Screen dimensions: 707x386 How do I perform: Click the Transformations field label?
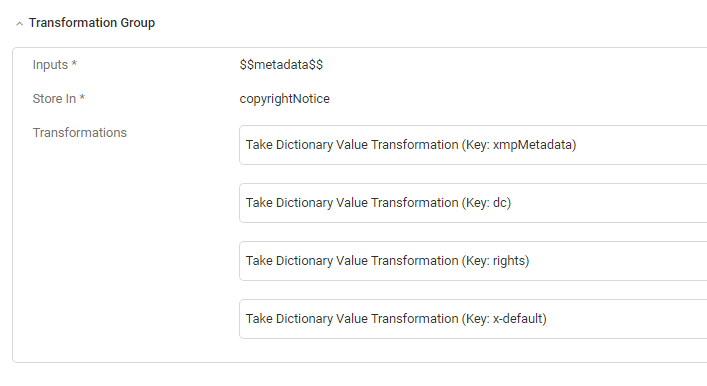pyautogui.click(x=80, y=133)
